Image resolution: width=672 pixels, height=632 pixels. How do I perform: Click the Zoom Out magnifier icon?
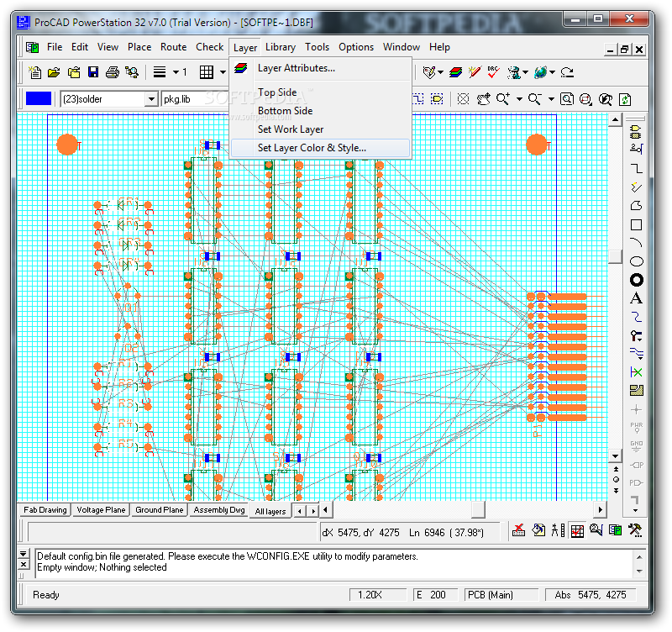535,99
